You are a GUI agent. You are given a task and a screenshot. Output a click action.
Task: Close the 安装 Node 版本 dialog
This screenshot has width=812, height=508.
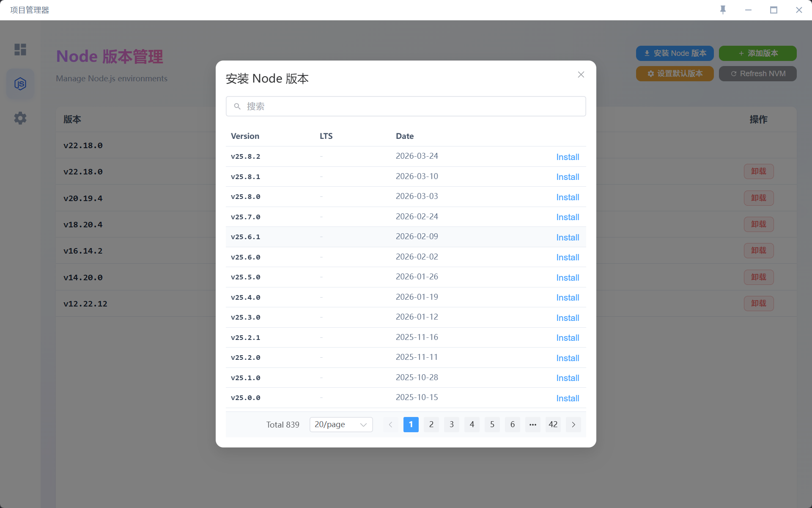click(x=581, y=75)
